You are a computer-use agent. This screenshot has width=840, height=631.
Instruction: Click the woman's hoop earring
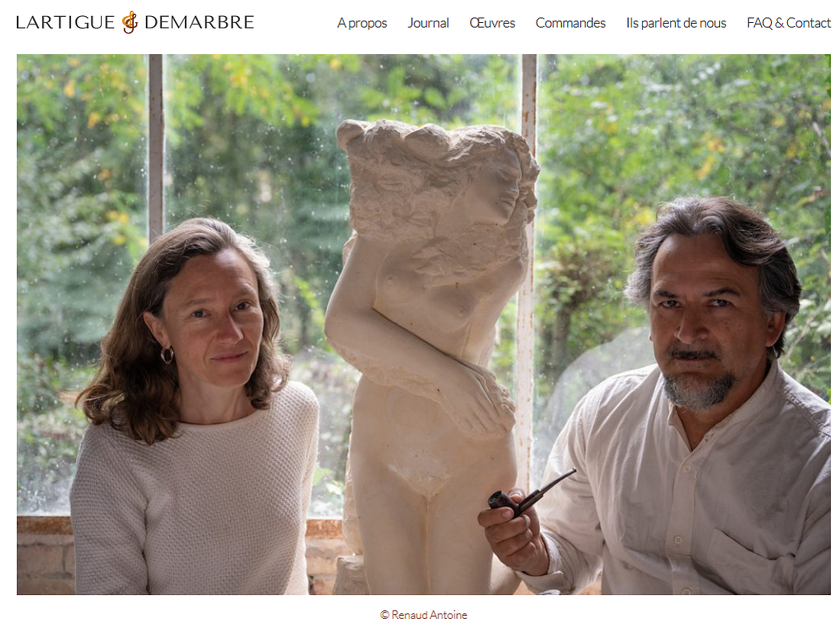pyautogui.click(x=167, y=354)
